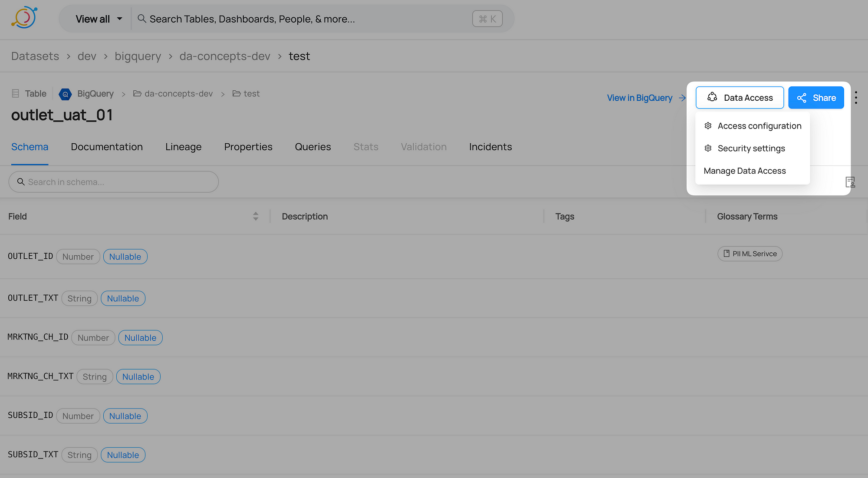
Task: Open the Properties tab
Action: pos(248,147)
